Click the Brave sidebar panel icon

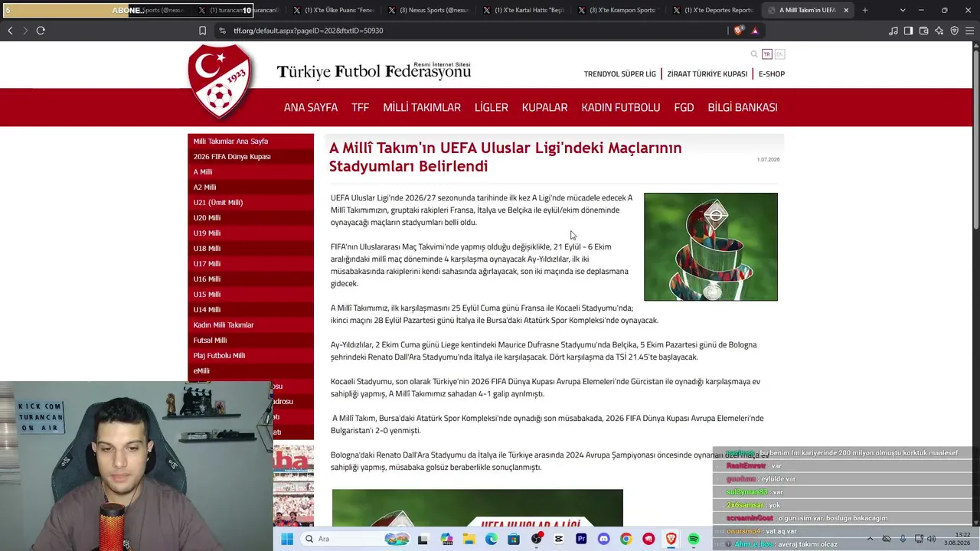(x=908, y=31)
